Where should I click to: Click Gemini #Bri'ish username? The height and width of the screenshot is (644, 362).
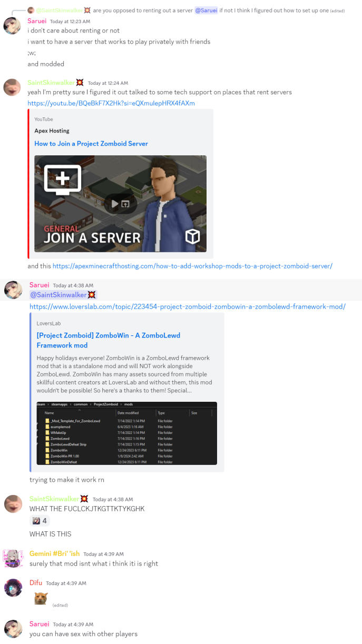54,553
